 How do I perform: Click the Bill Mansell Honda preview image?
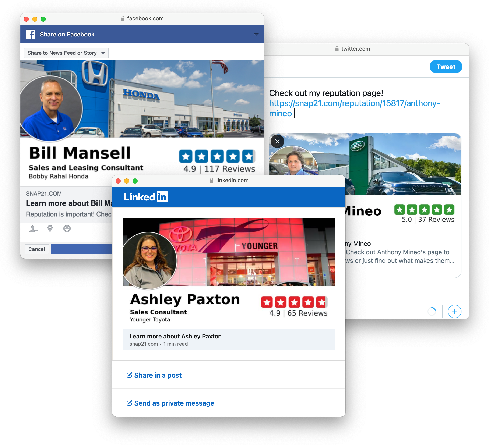click(x=142, y=99)
